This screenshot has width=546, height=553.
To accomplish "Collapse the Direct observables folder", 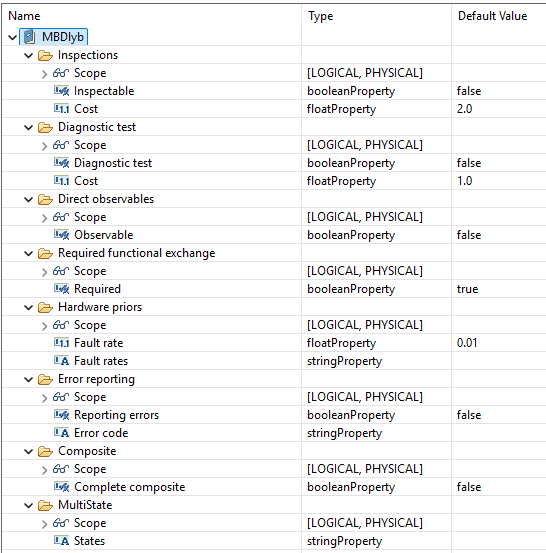I will point(29,199).
